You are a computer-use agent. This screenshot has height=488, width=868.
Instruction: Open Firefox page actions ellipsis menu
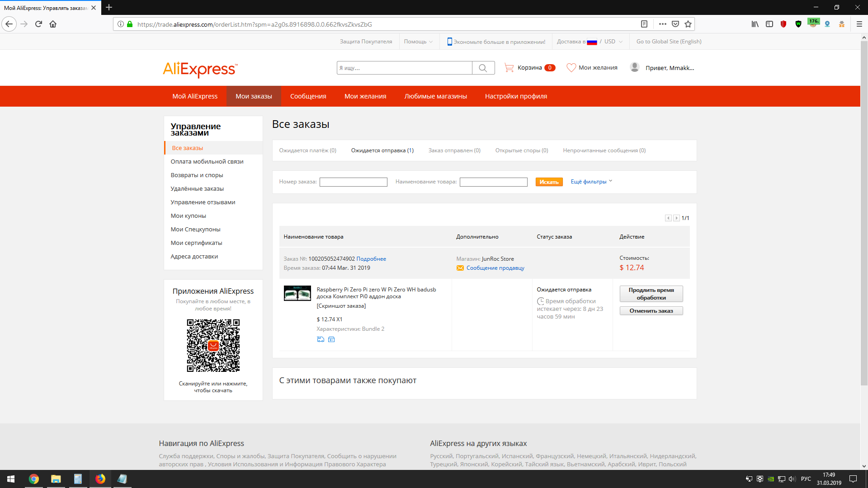tap(663, 24)
